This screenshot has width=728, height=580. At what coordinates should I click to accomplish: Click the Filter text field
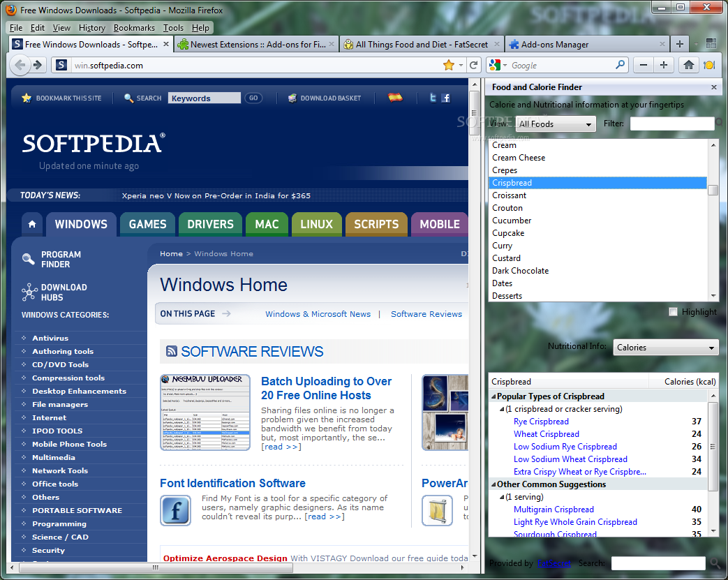point(672,124)
